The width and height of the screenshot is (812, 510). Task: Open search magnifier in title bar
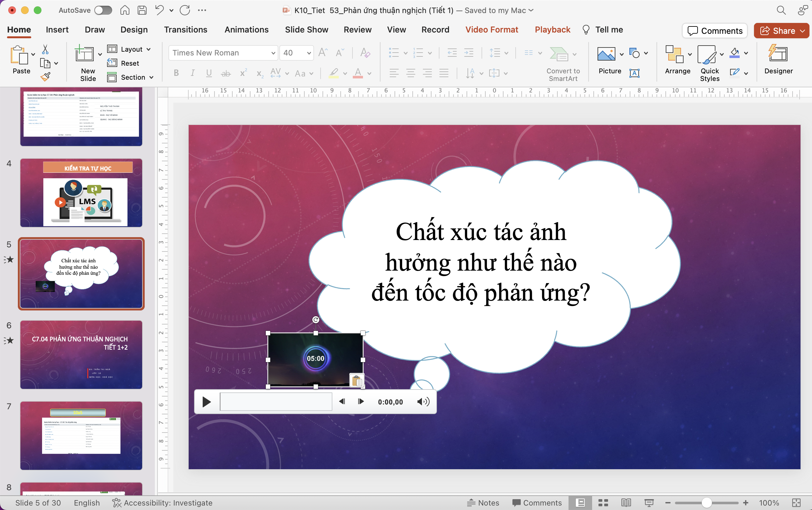[781, 10]
